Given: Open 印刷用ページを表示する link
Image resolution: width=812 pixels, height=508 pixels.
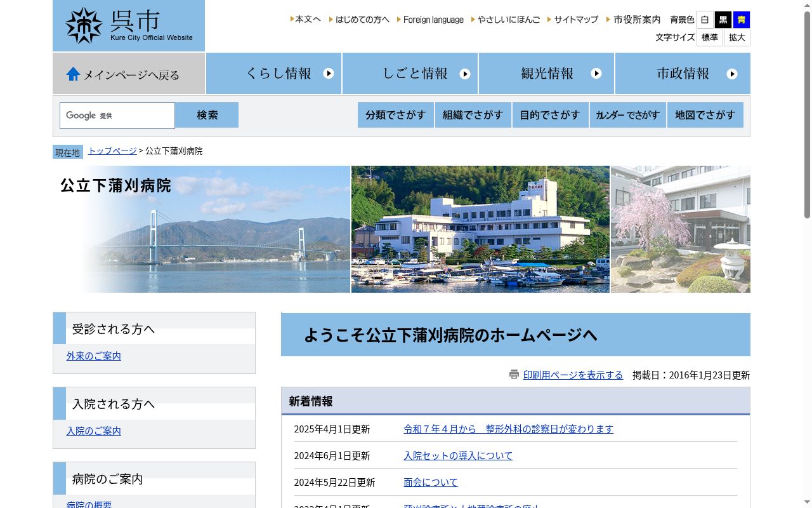Looking at the screenshot, I should (x=573, y=375).
